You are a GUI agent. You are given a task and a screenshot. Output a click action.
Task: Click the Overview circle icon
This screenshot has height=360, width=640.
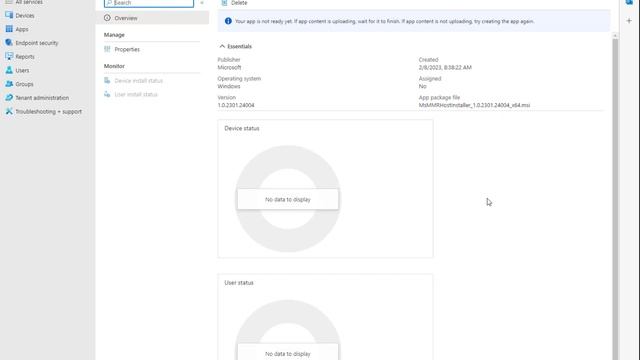[x=107, y=18]
